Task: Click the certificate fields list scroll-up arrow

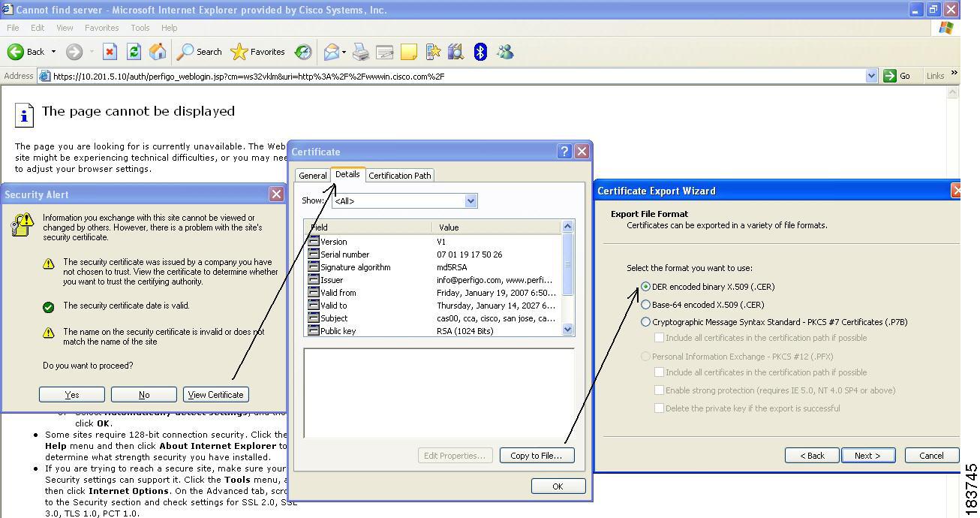Action: 567,227
